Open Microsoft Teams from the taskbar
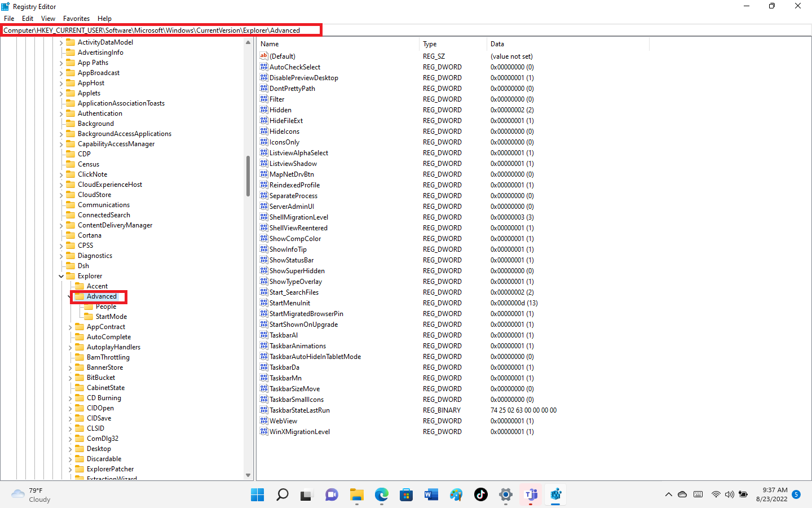Screen dimensions: 812x508 point(531,495)
